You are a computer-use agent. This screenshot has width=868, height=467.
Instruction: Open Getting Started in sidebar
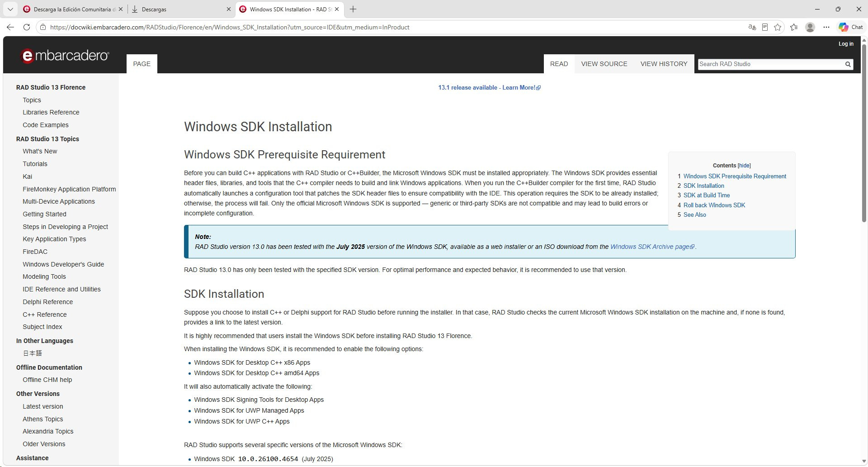44,214
